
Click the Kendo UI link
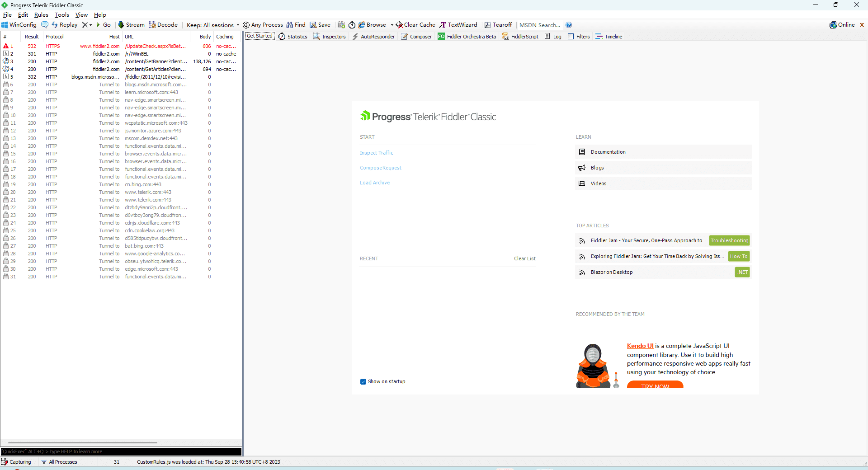(x=640, y=346)
